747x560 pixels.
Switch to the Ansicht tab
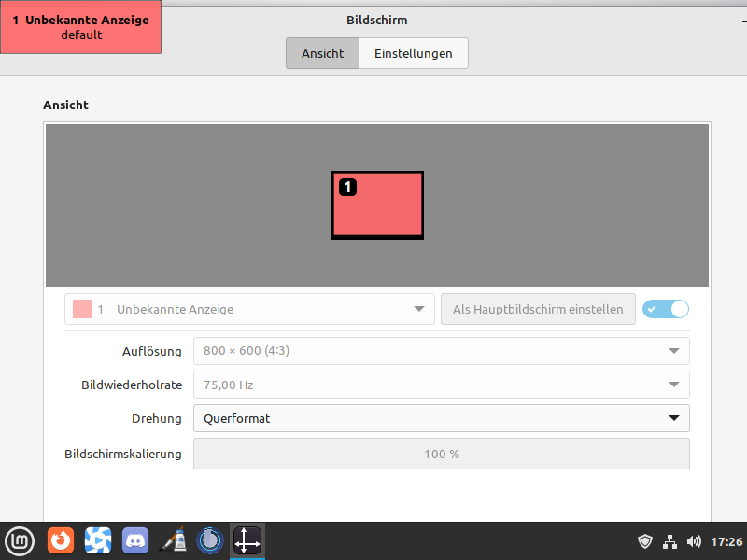322,53
